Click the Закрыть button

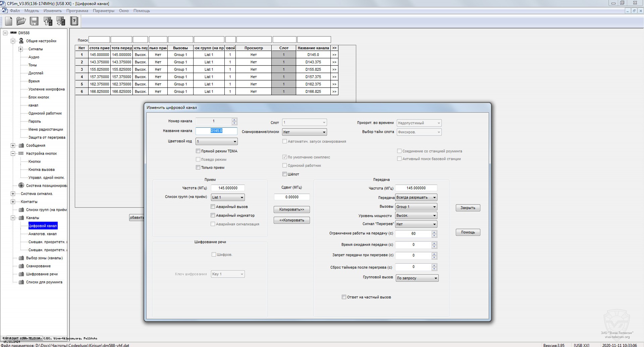click(x=468, y=208)
